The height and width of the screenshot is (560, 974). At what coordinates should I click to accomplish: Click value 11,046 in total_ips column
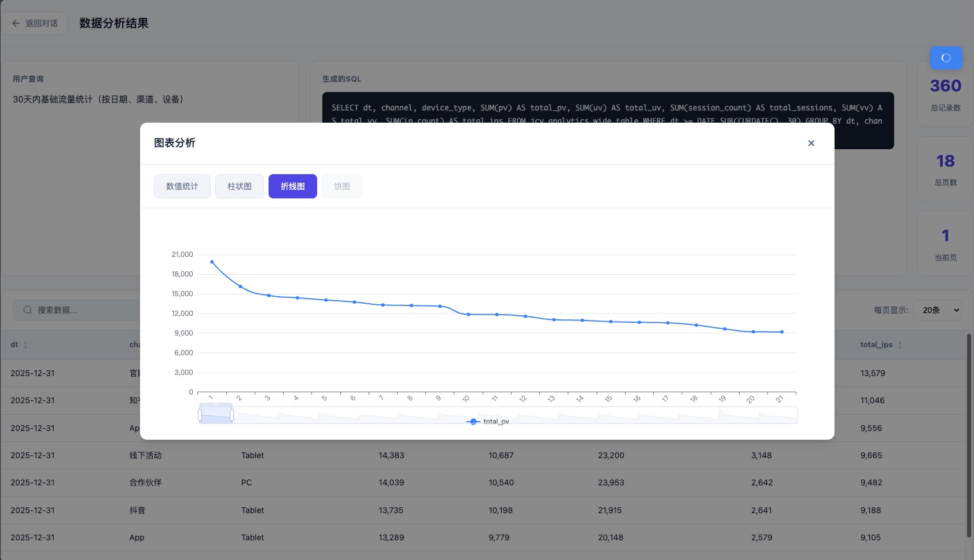[872, 400]
